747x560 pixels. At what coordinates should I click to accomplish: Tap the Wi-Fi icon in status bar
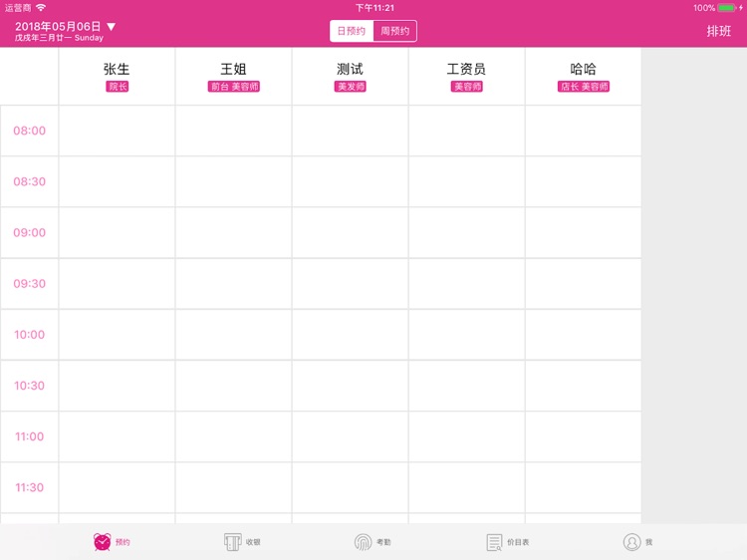click(41, 8)
